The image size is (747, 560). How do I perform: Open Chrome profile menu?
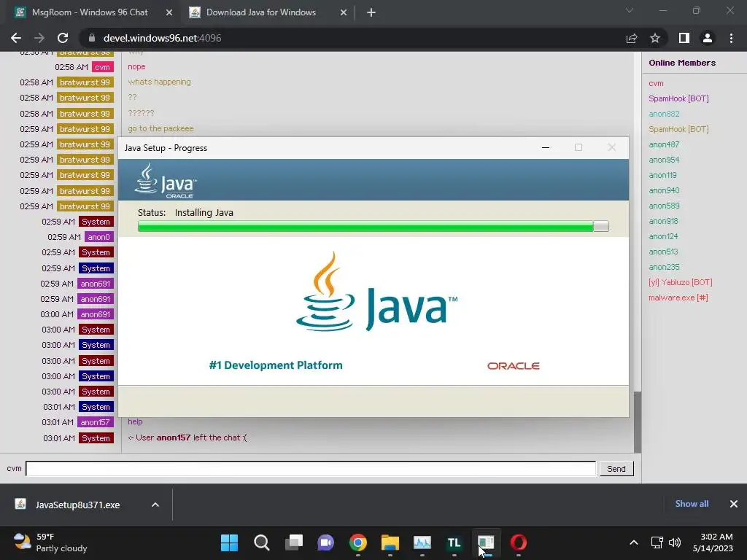point(708,38)
